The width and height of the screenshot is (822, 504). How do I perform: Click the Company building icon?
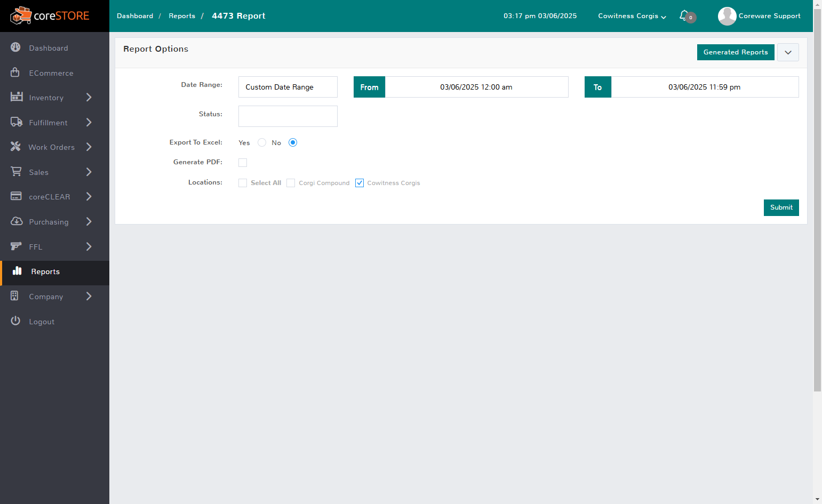click(15, 295)
